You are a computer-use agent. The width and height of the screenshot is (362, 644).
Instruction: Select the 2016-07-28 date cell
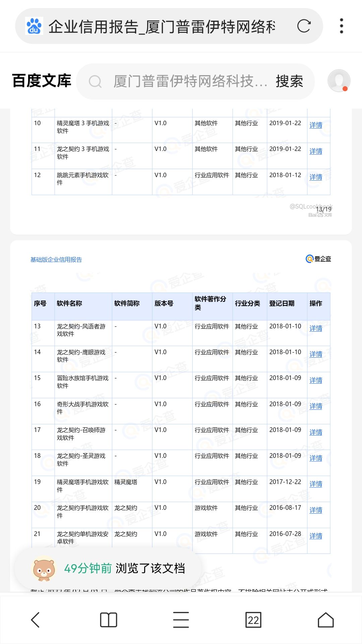[x=285, y=534]
